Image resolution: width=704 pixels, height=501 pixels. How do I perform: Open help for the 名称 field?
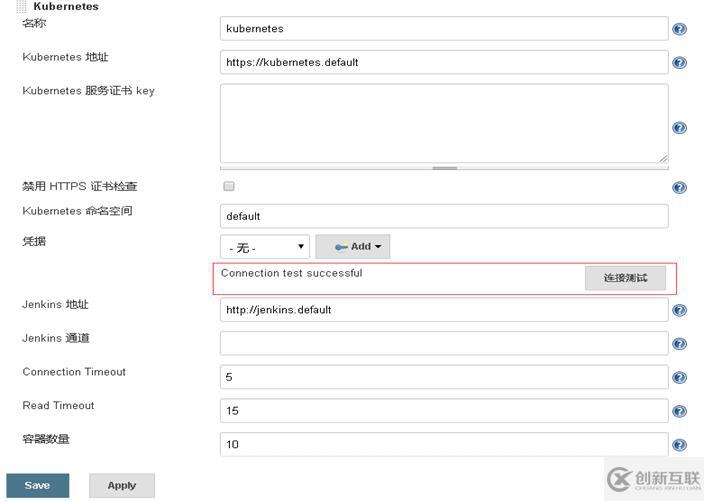point(679,29)
